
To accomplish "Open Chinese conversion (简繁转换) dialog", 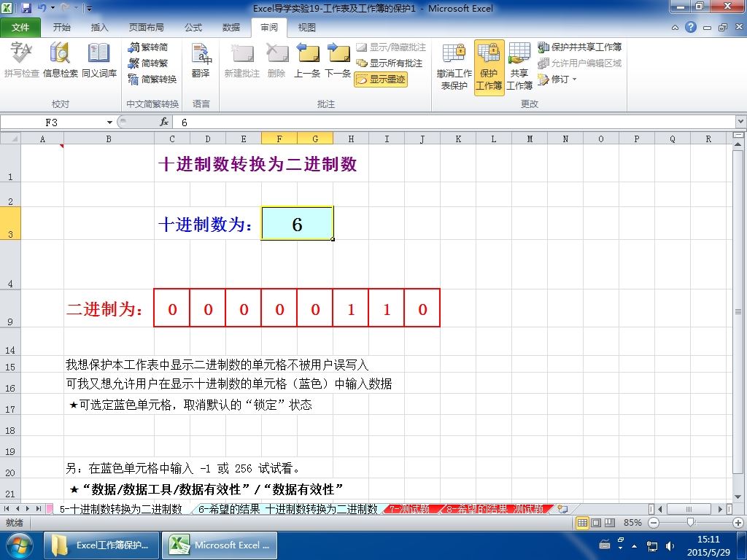I will coord(152,79).
